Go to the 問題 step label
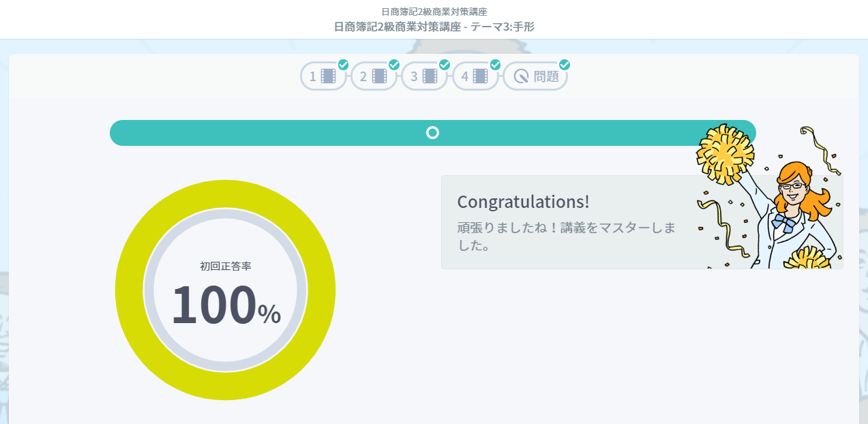Screen dimensions: 868x424 [x=546, y=76]
